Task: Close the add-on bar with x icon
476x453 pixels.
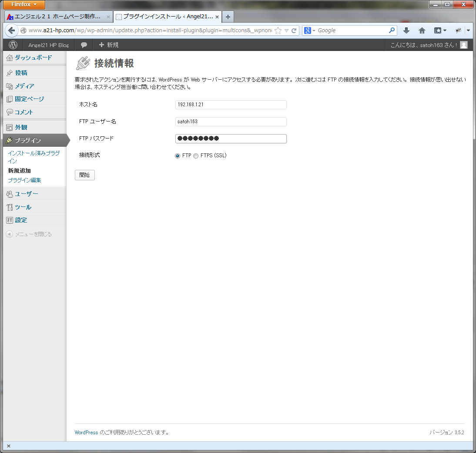Action: tap(9, 446)
